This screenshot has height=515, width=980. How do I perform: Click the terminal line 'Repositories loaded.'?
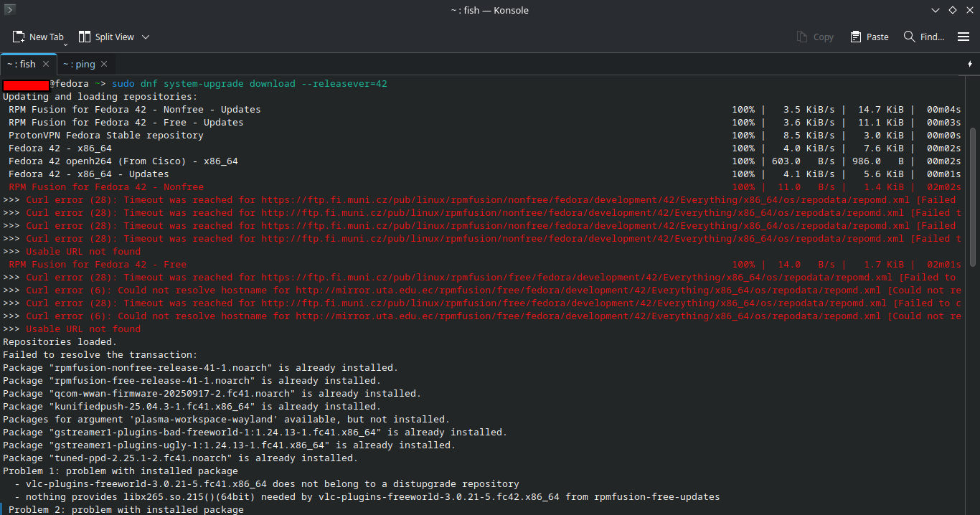tap(60, 342)
